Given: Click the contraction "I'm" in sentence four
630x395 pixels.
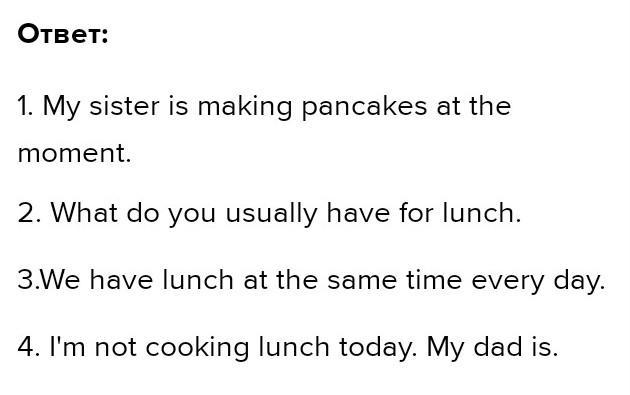Looking at the screenshot, I should point(67,347).
